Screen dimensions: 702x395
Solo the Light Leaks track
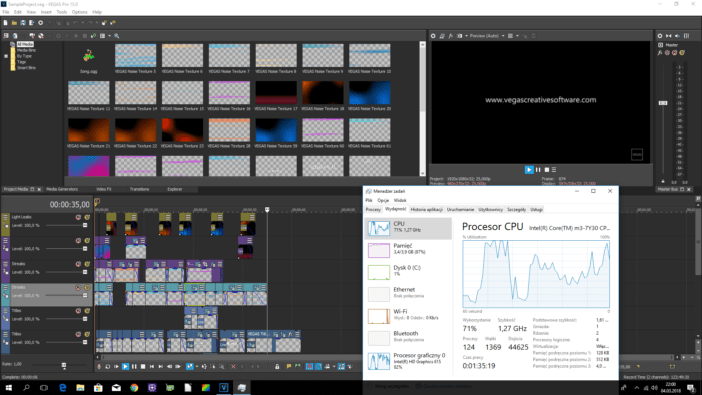click(x=87, y=217)
